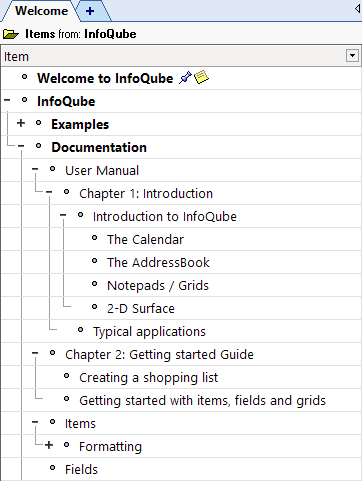Select the Items tree item

(80, 423)
